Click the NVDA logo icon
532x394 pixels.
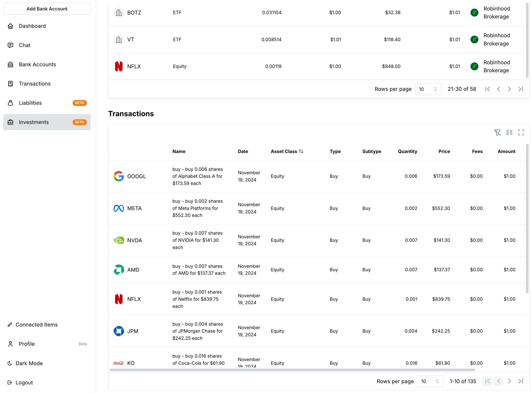point(119,240)
